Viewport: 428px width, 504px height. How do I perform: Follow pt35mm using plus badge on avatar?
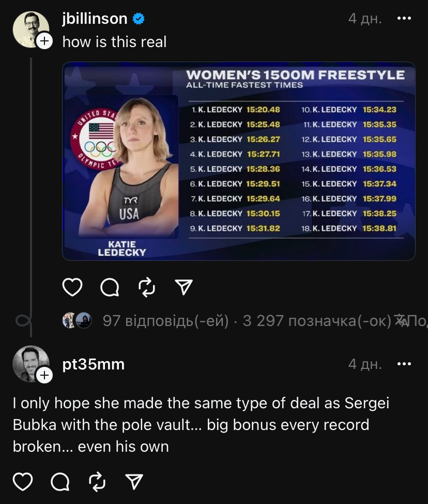[44, 375]
